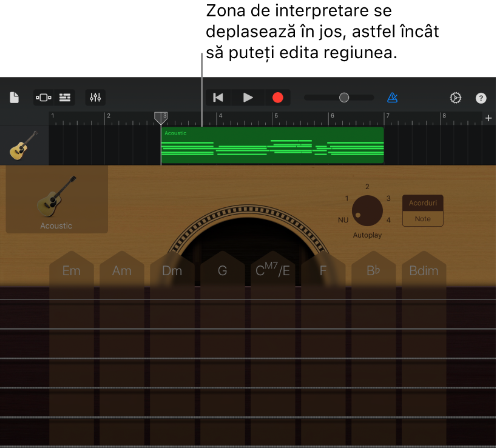Tap the green Acoustic region
497x448 pixels.
coord(272,145)
